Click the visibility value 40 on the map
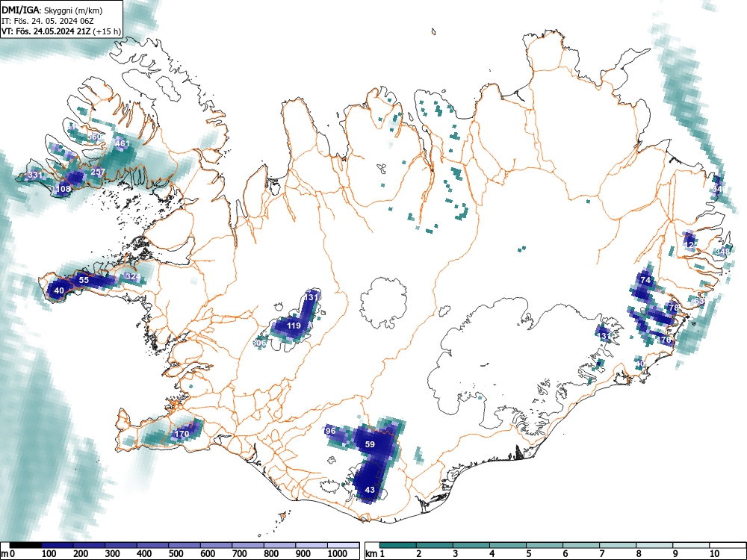The height and width of the screenshot is (560, 747). [x=59, y=290]
